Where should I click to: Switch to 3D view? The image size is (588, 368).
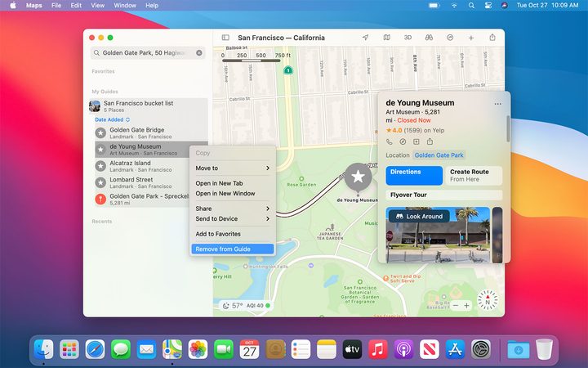tap(408, 38)
